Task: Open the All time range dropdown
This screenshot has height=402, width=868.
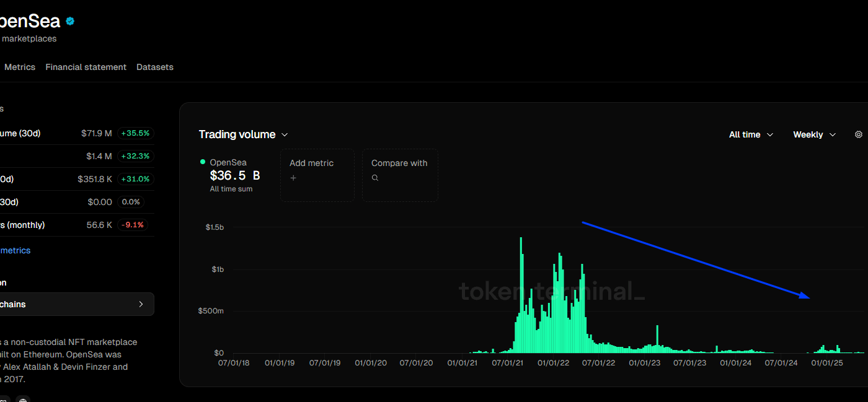Action: pos(751,134)
